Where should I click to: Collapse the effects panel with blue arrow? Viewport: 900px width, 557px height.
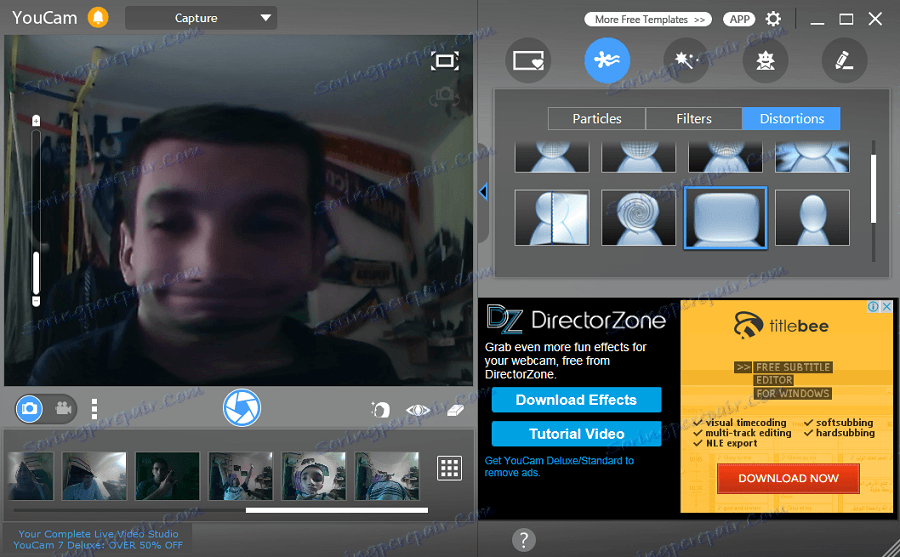[x=483, y=192]
